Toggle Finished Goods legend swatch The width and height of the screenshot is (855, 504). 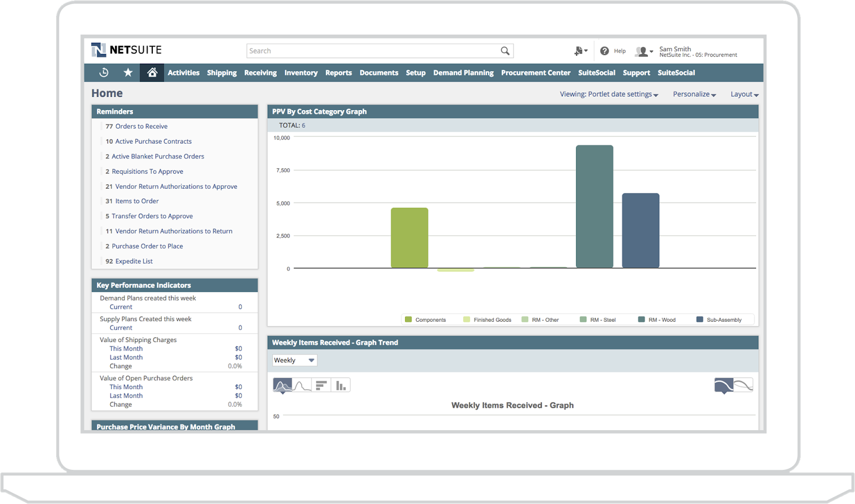[x=467, y=320]
